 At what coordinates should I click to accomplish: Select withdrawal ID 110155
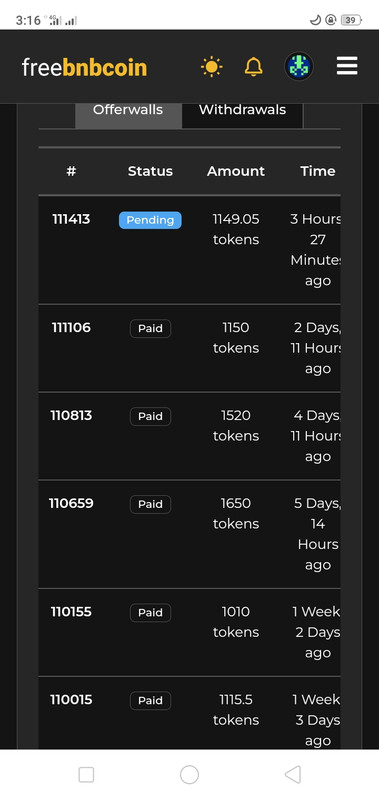click(71, 611)
